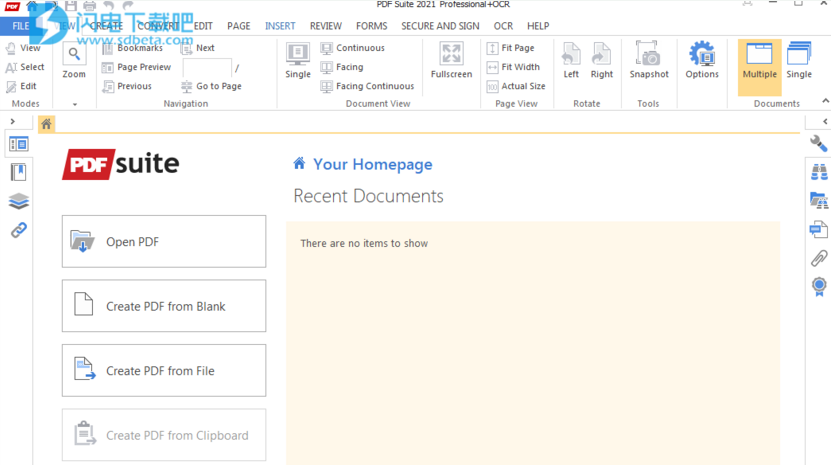831x465 pixels.
Task: Collapse the ribbon with the chevron
Action: click(x=825, y=101)
